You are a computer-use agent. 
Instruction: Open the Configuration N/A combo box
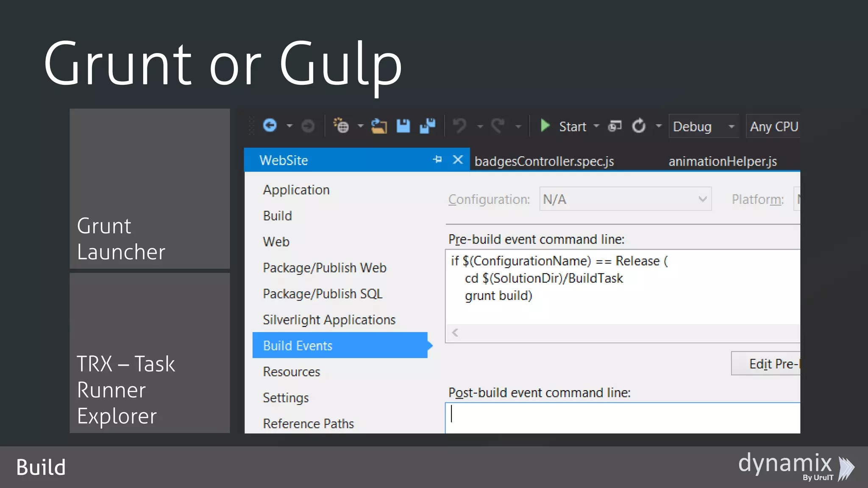(x=625, y=199)
